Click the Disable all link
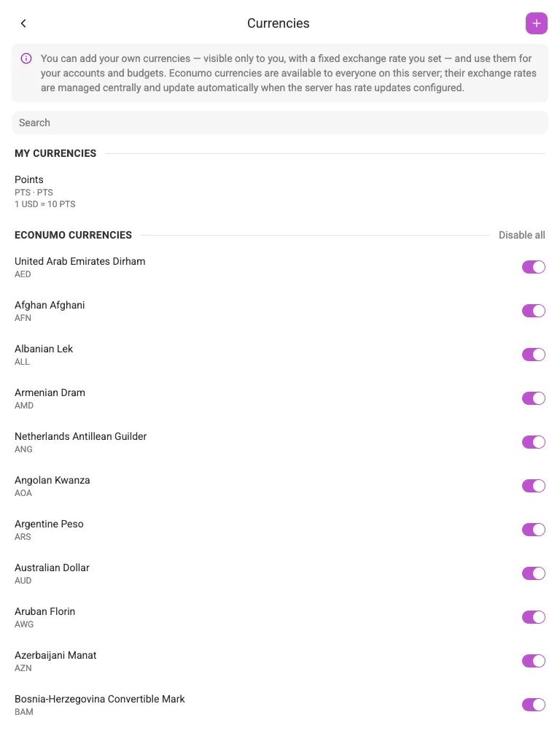The width and height of the screenshot is (560, 747). pyautogui.click(x=521, y=235)
